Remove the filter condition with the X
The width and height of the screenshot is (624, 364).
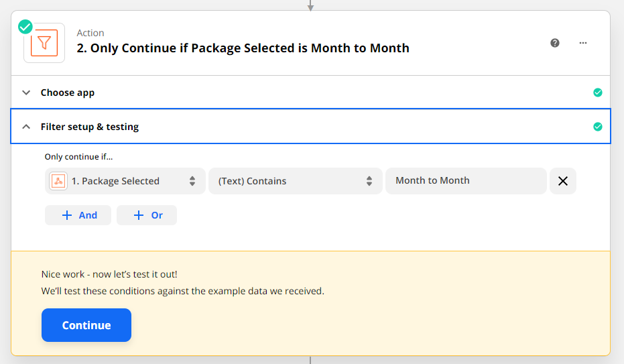[x=563, y=181]
